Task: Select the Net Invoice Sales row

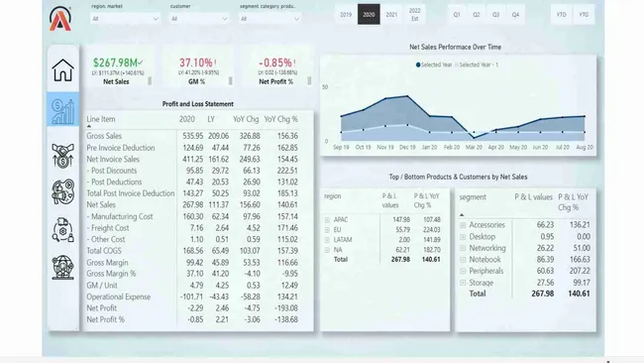Action: (x=192, y=159)
